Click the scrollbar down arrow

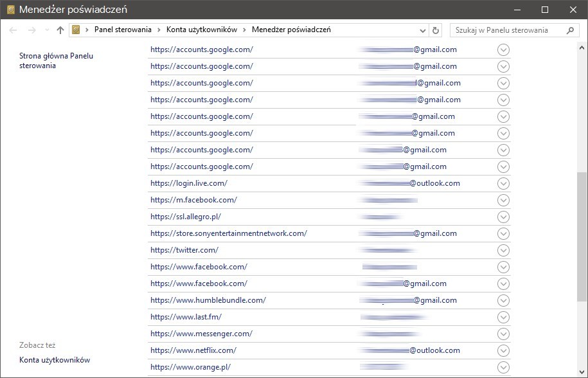click(x=582, y=372)
